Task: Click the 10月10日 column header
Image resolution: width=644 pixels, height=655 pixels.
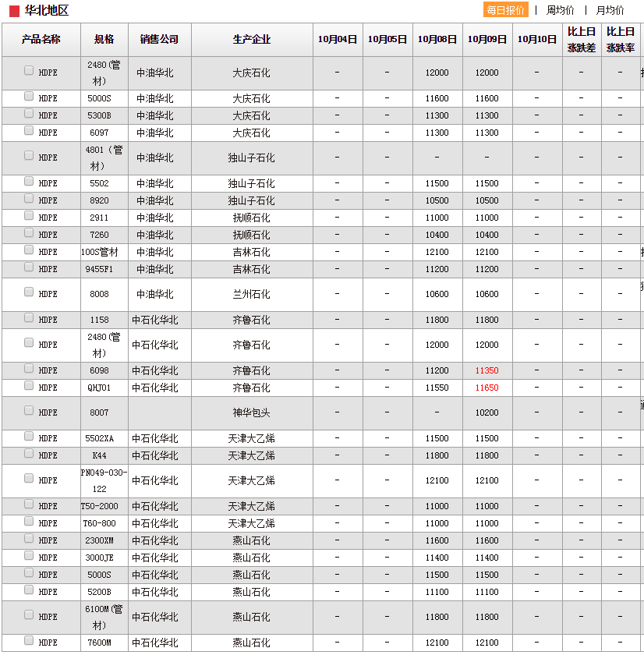Action: [x=537, y=39]
